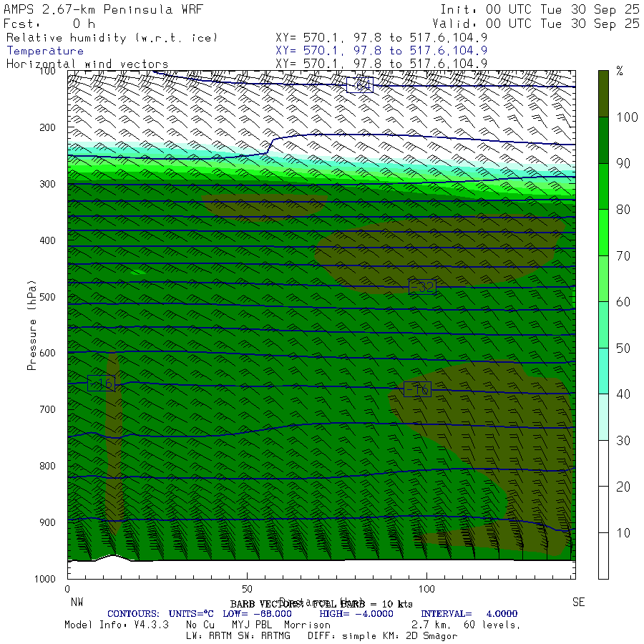Click the XY coordinates beside Relative humidity
The width and height of the screenshot is (644, 644).
pos(381,38)
